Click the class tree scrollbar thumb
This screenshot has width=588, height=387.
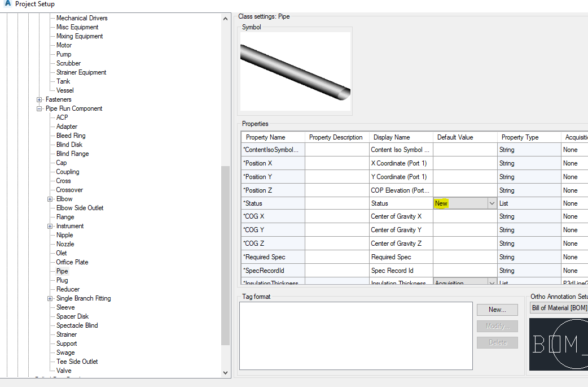point(225,255)
